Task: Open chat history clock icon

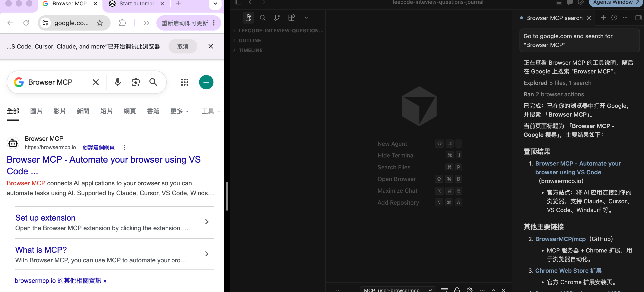Action: click(614, 18)
